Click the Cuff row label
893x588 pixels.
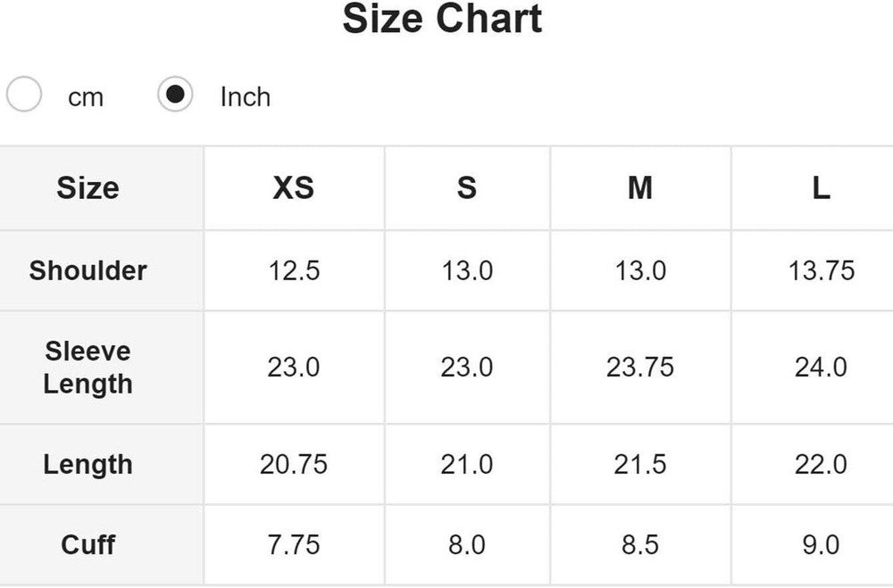(x=88, y=544)
